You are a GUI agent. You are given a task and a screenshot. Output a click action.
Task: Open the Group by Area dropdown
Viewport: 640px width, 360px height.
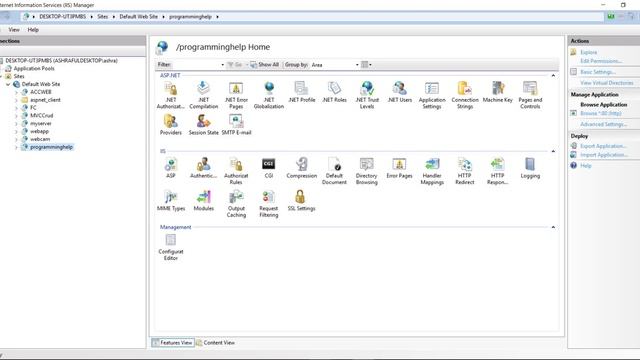[x=357, y=64]
